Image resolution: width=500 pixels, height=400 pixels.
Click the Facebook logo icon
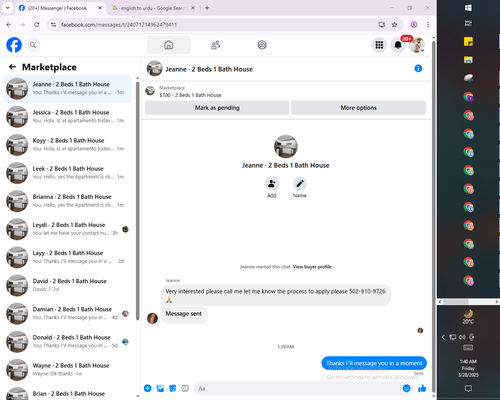14,45
